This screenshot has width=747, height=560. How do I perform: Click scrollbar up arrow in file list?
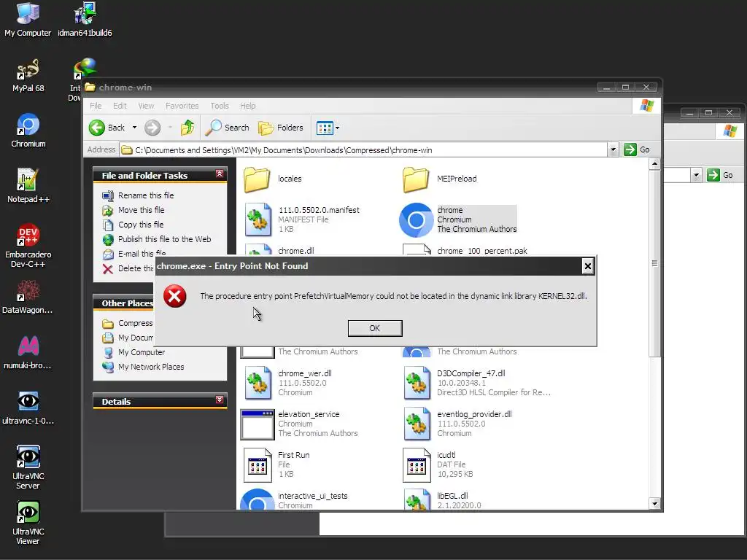654,164
